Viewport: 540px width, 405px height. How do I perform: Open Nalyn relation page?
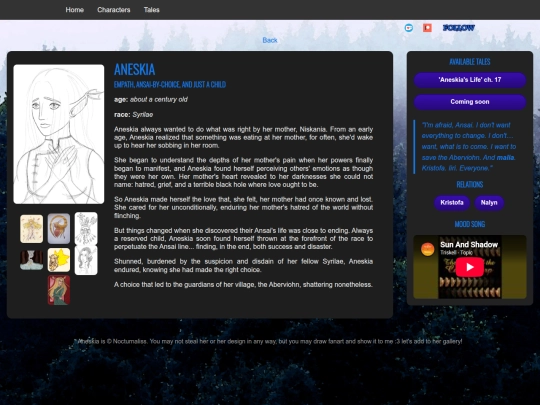coord(489,202)
